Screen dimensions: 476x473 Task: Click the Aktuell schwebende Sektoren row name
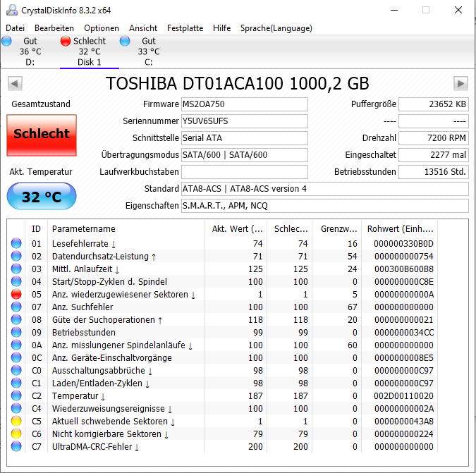pos(113,421)
